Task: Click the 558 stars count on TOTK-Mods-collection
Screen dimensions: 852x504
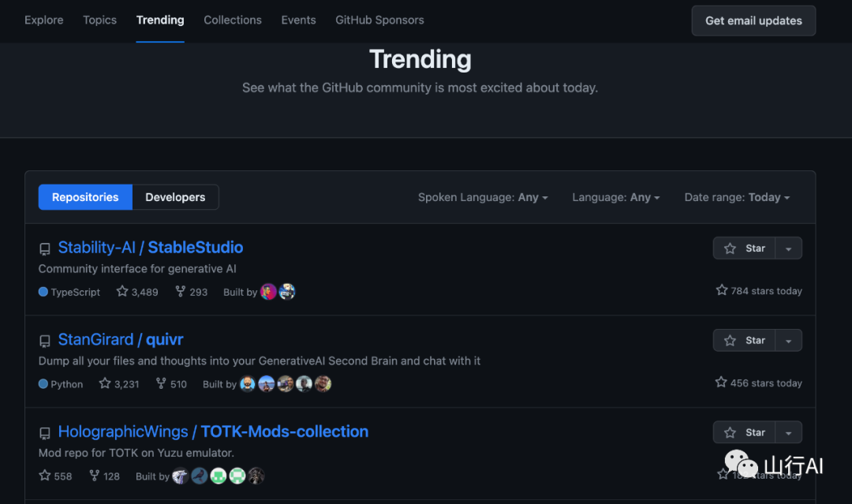Action: (55, 476)
